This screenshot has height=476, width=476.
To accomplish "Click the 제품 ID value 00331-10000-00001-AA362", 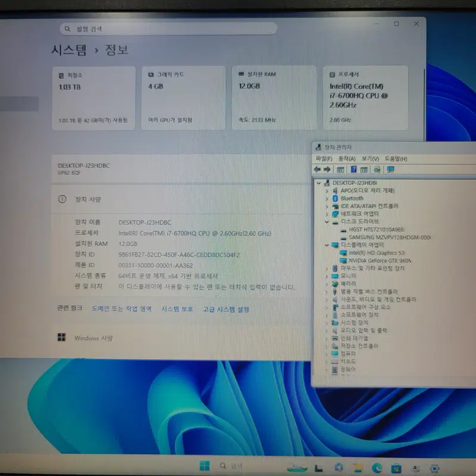I will click(155, 265).
